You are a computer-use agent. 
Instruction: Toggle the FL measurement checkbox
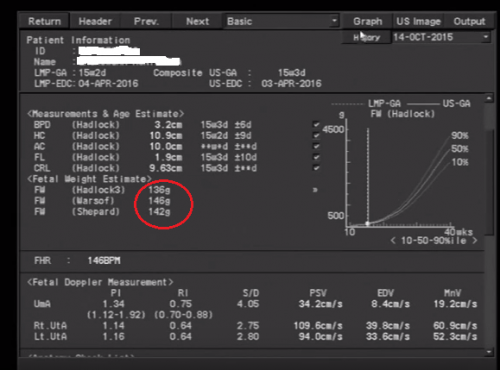[316, 157]
